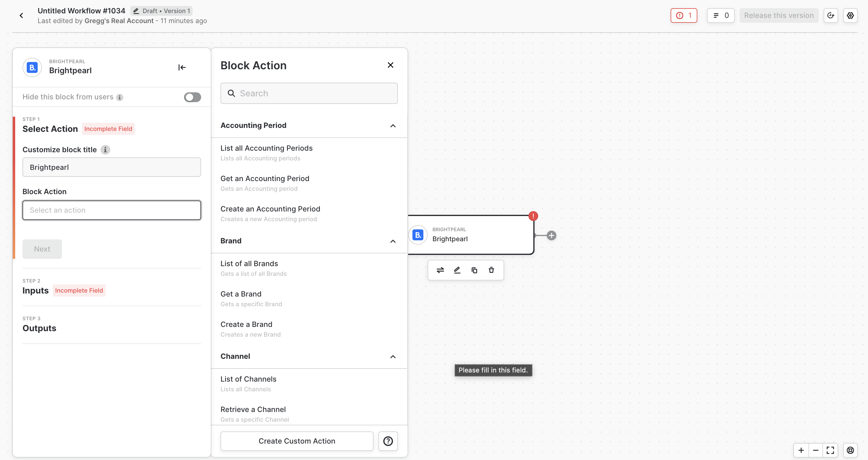
Task: Delete the Brightpearl block with trash icon
Action: tap(491, 270)
